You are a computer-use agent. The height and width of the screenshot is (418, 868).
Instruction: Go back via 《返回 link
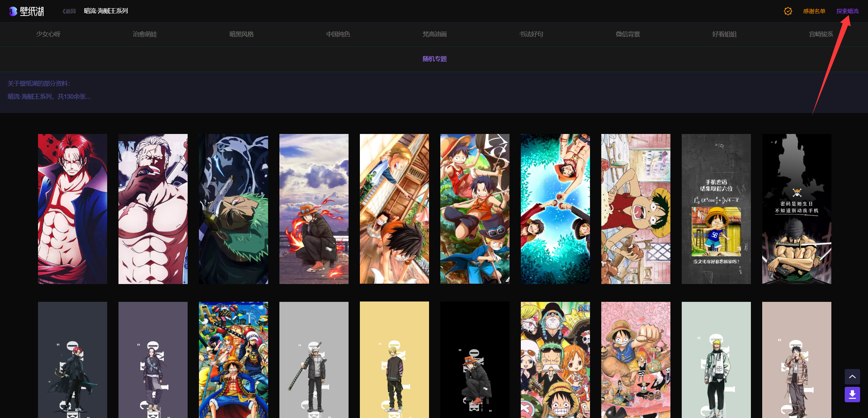pos(69,11)
